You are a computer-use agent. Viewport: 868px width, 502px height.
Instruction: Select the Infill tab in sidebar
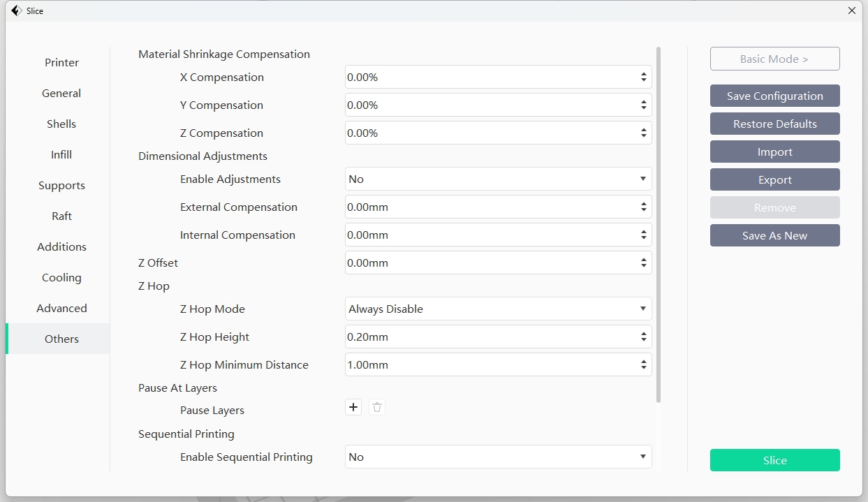(61, 155)
